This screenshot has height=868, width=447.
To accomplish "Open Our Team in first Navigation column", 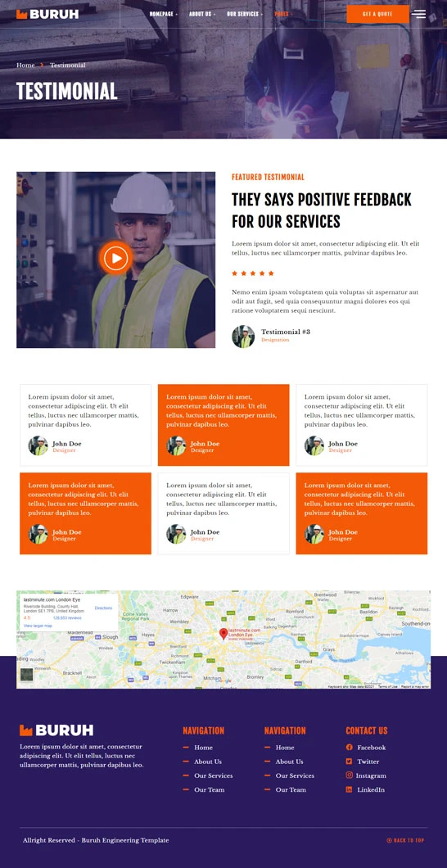I will coord(209,789).
